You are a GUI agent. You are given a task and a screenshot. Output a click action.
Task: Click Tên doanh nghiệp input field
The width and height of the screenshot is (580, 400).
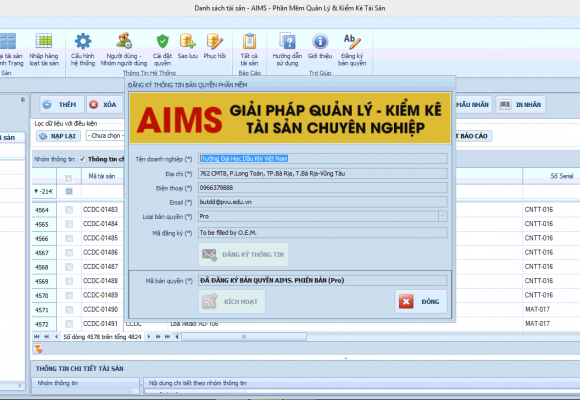point(323,159)
